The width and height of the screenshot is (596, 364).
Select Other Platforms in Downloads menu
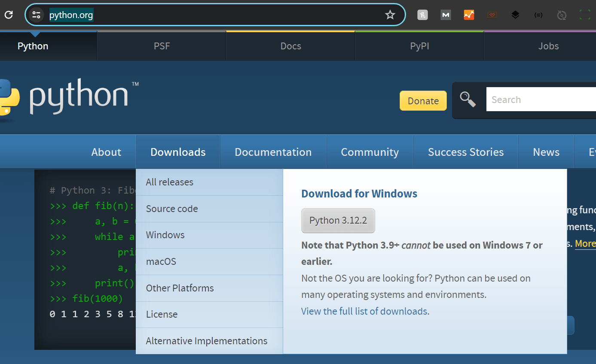pos(209,288)
